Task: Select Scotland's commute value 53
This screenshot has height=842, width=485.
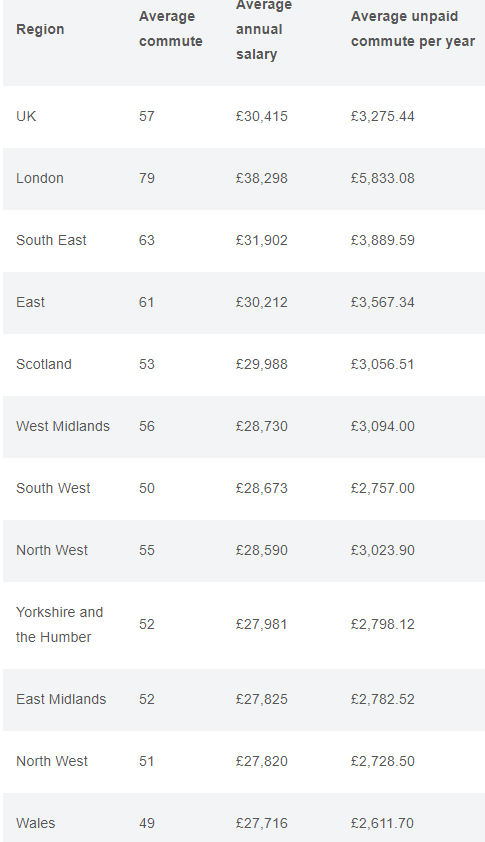Action: [x=147, y=364]
